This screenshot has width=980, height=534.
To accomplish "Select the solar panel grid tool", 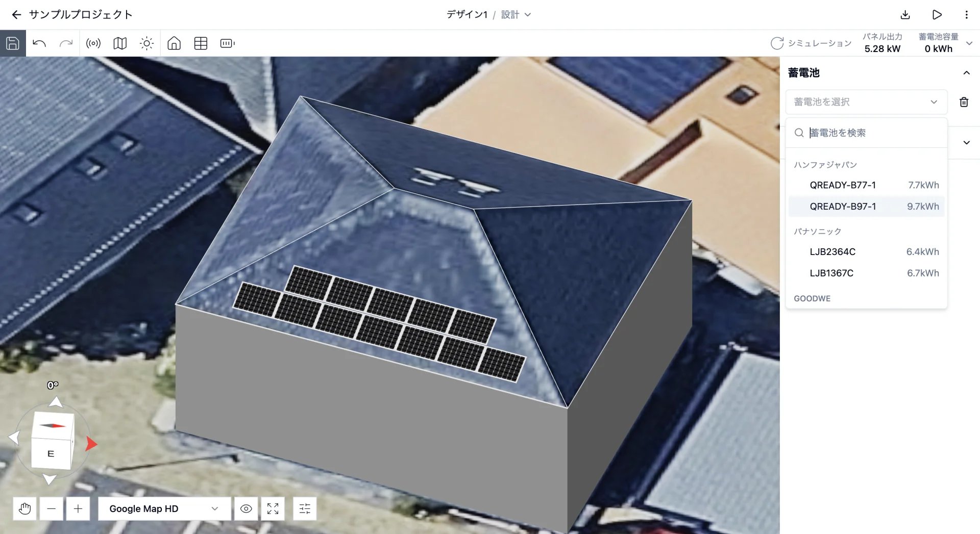I will [x=201, y=43].
